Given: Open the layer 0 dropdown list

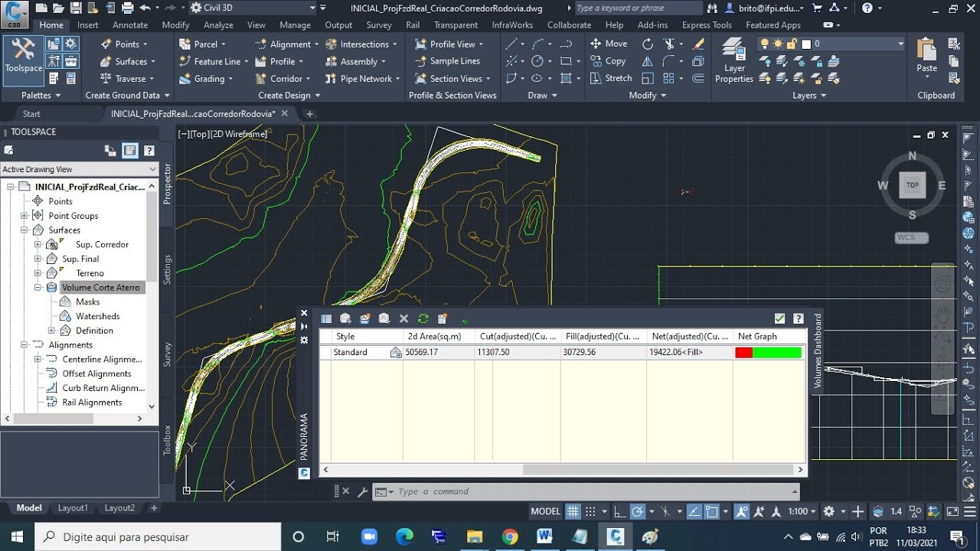Looking at the screenshot, I should 900,44.
